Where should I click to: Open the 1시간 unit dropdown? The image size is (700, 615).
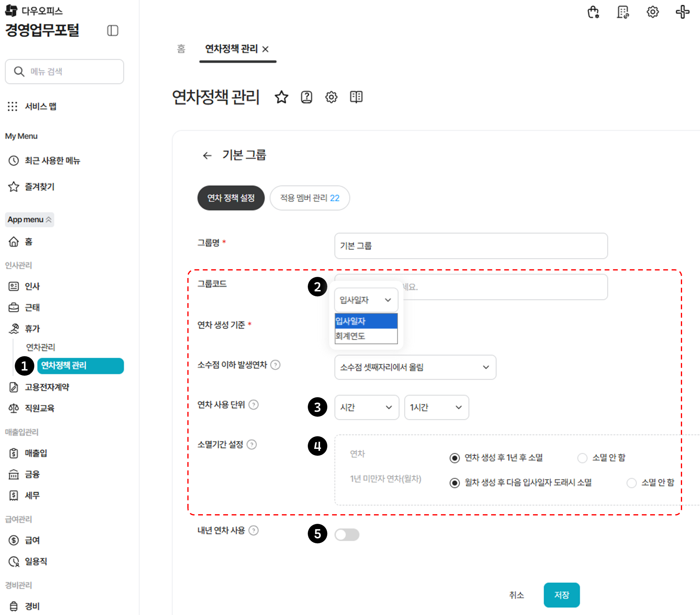[436, 407]
